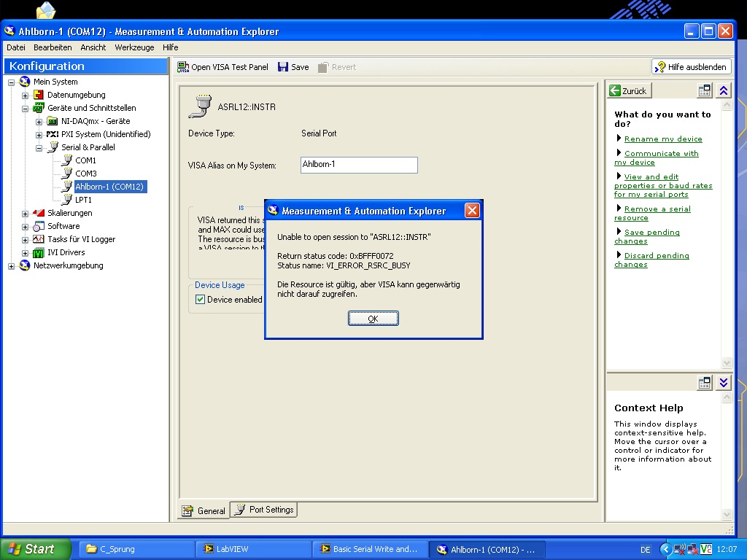Click the green Zurück arrow icon
The width and height of the screenshot is (747, 560).
click(615, 90)
